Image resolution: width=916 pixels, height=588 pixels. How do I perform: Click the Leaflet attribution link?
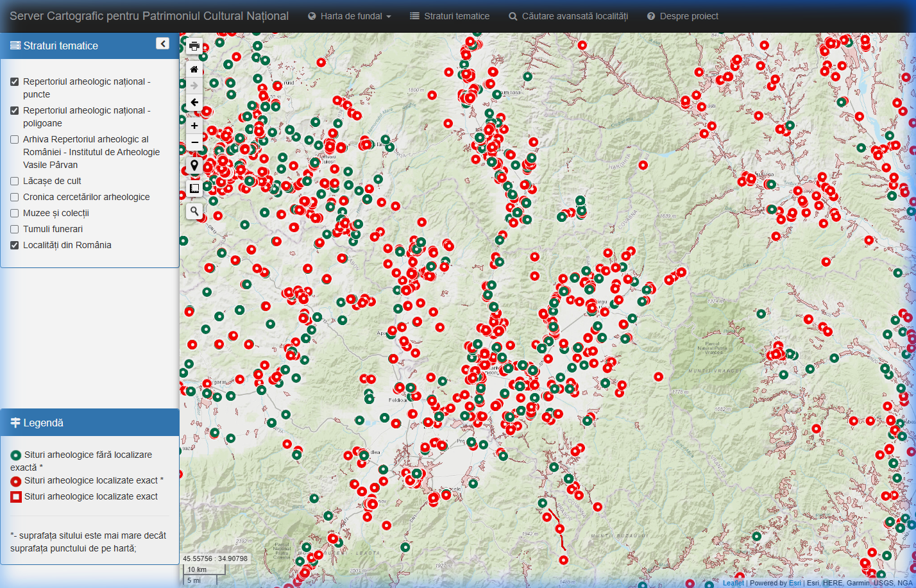coord(733,582)
